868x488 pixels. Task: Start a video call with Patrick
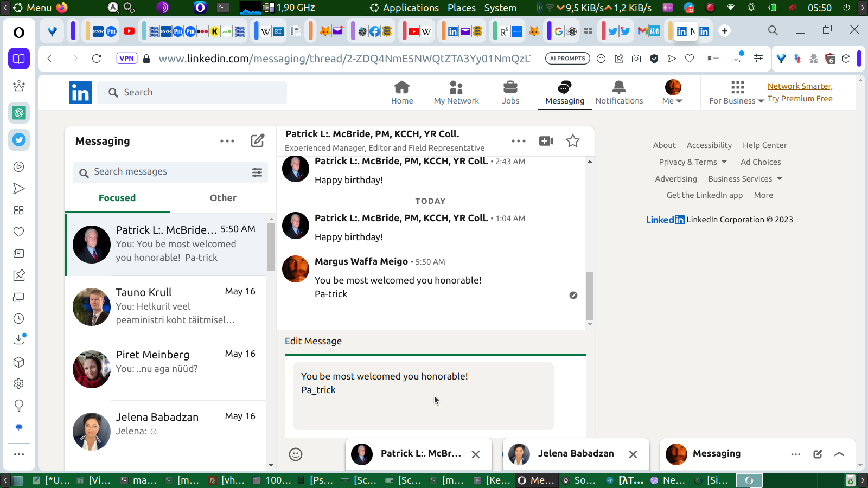point(546,141)
